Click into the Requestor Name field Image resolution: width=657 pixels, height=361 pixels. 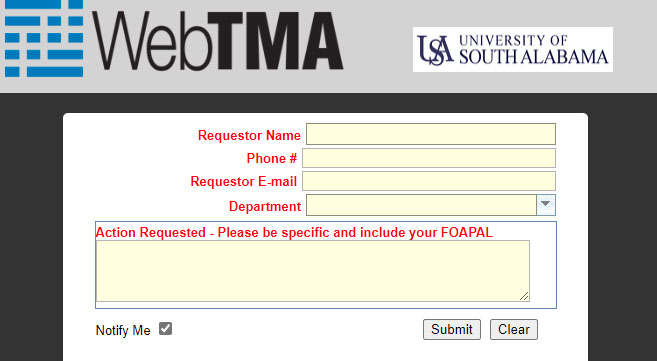click(x=431, y=134)
